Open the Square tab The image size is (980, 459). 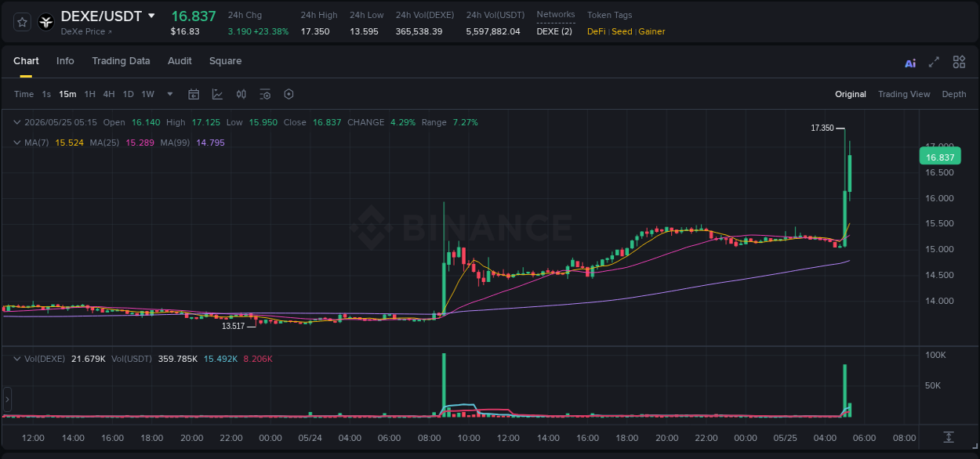225,61
